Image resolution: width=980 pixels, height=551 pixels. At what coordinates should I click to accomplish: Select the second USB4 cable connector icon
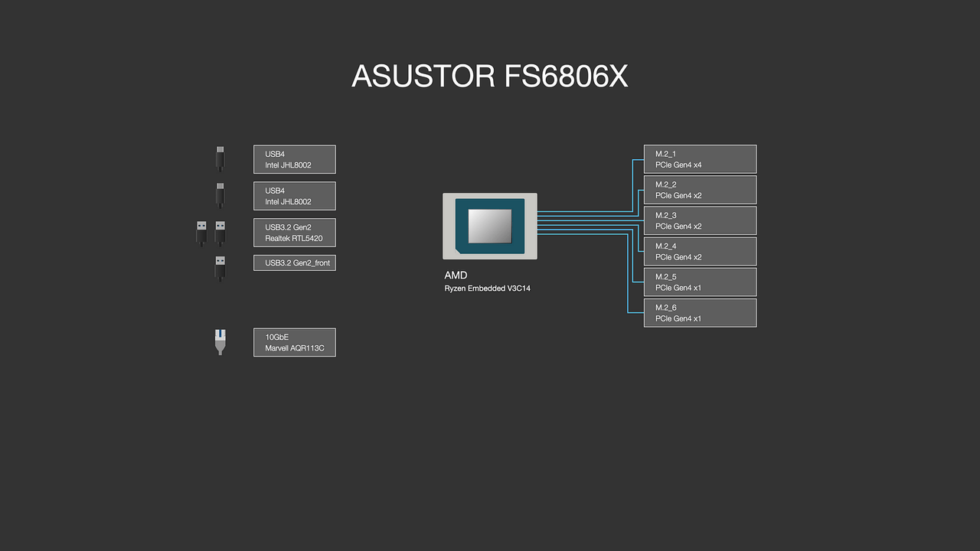pyautogui.click(x=220, y=195)
